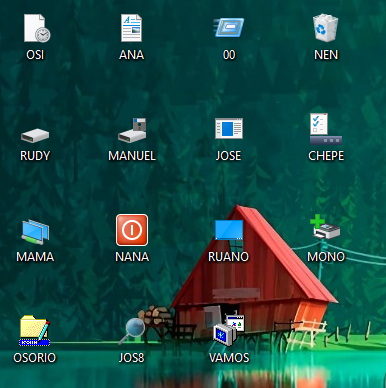Screen dimensions: 386x388
Task: Select the MANUEL floppy drive icon
Action: pos(132,130)
